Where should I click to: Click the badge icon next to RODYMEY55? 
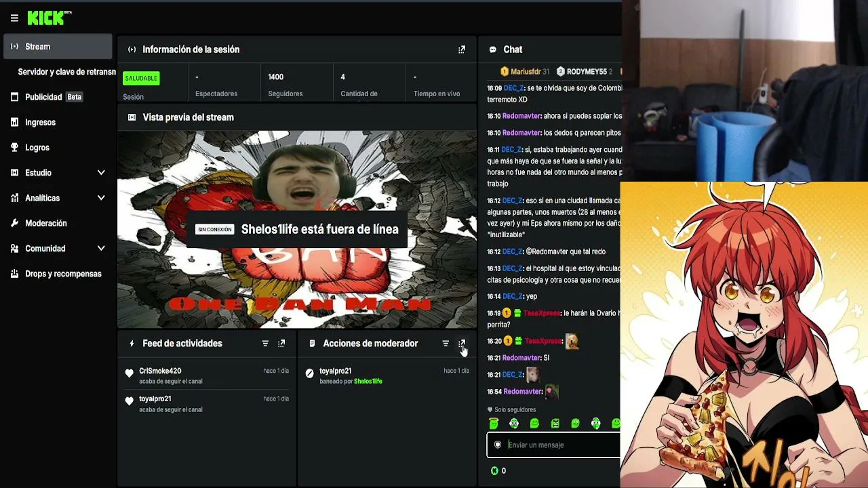tap(561, 71)
